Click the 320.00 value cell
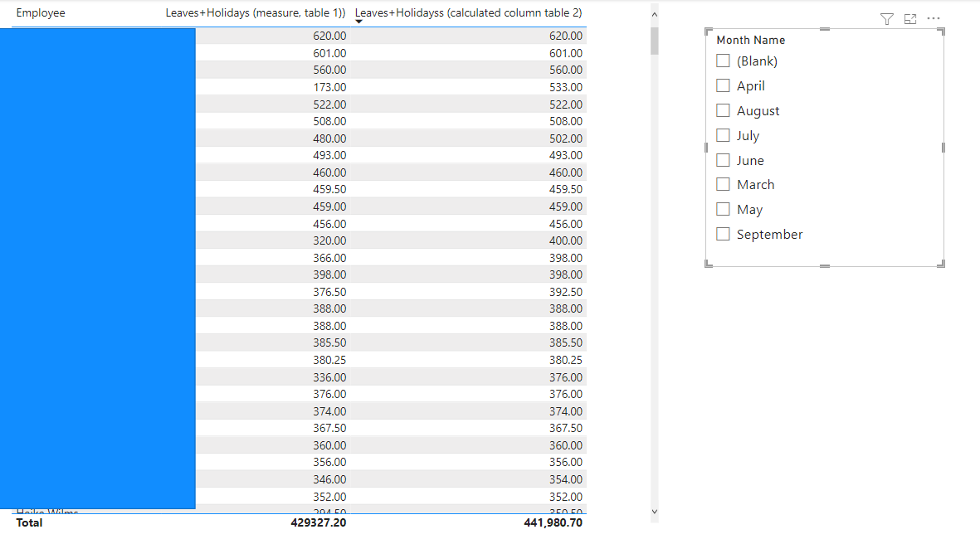The width and height of the screenshot is (980, 544). [329, 240]
